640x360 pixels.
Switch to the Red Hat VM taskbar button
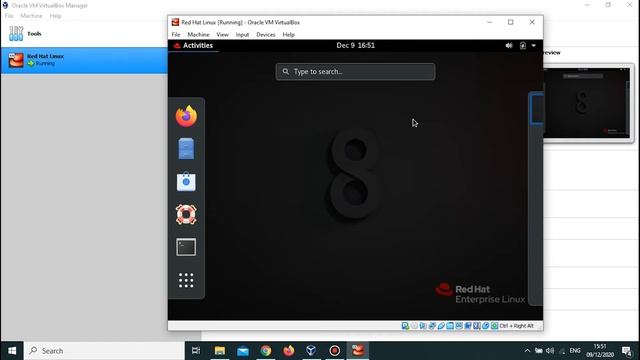358,351
